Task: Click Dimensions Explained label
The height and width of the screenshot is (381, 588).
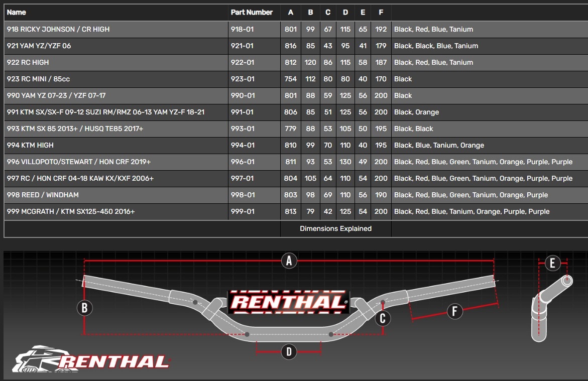Action: [335, 228]
